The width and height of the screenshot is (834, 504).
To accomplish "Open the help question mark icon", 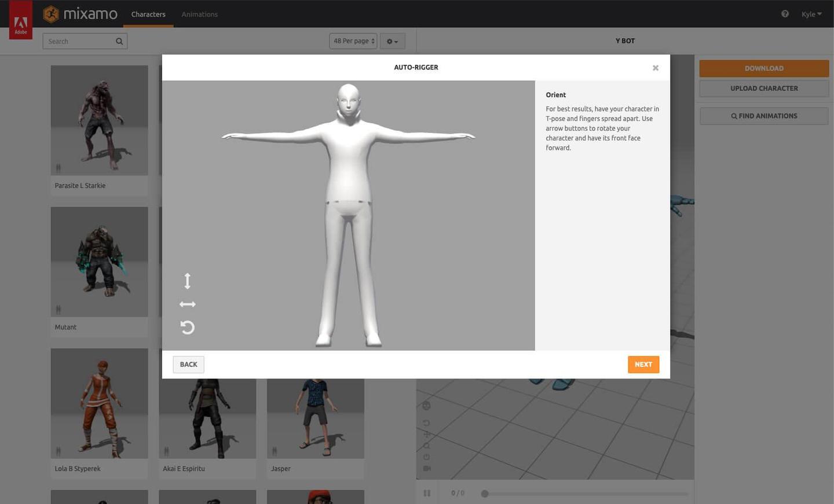I will point(785,13).
